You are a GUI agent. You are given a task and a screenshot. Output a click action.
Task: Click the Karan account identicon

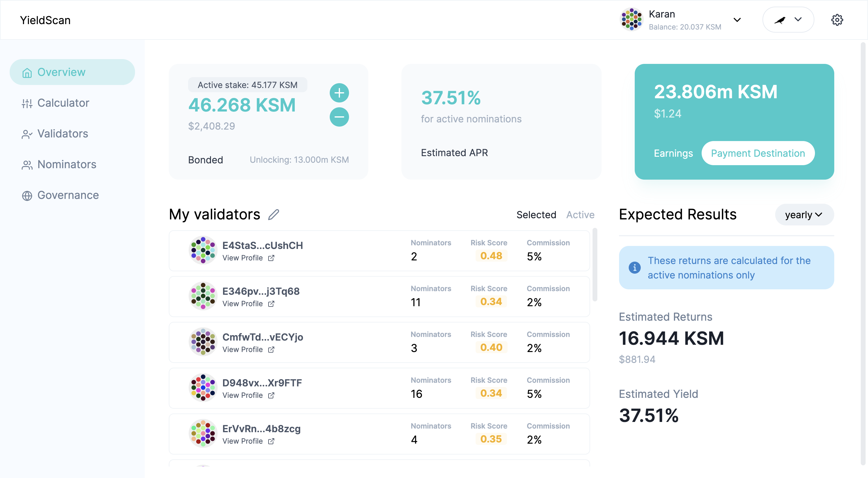pyautogui.click(x=631, y=20)
